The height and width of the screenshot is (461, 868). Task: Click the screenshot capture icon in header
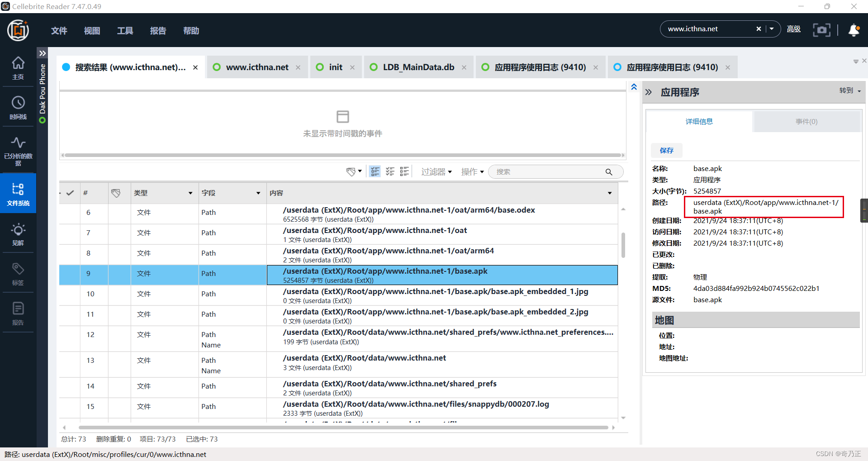pyautogui.click(x=821, y=30)
